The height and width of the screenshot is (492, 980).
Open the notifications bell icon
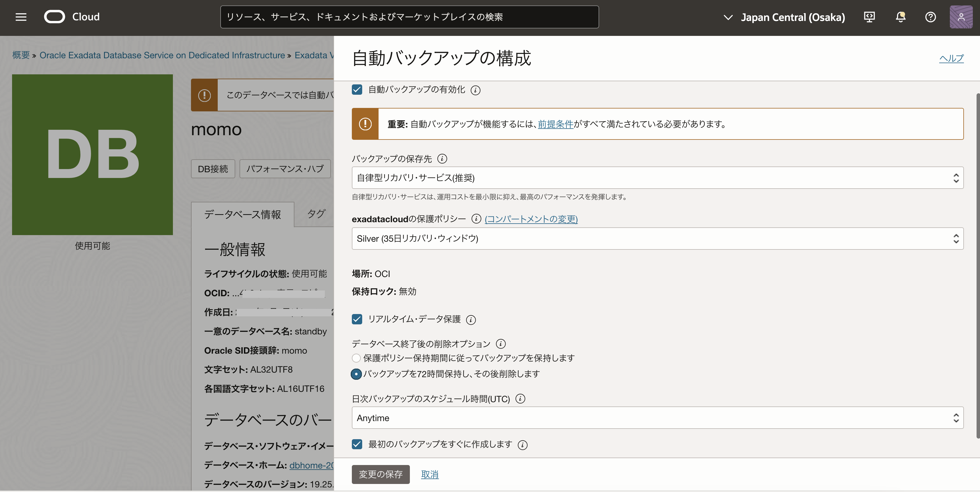900,17
